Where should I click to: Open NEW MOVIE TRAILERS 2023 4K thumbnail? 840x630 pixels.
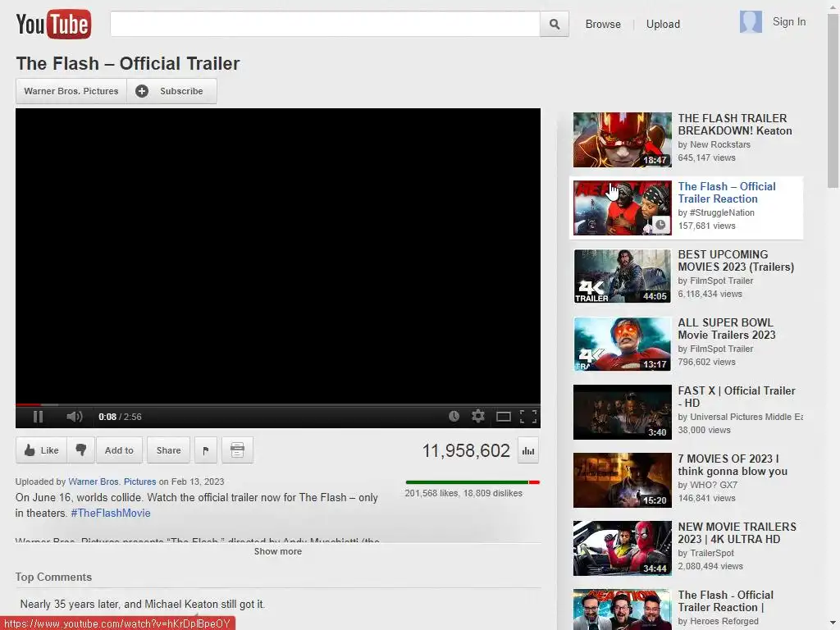click(x=622, y=548)
